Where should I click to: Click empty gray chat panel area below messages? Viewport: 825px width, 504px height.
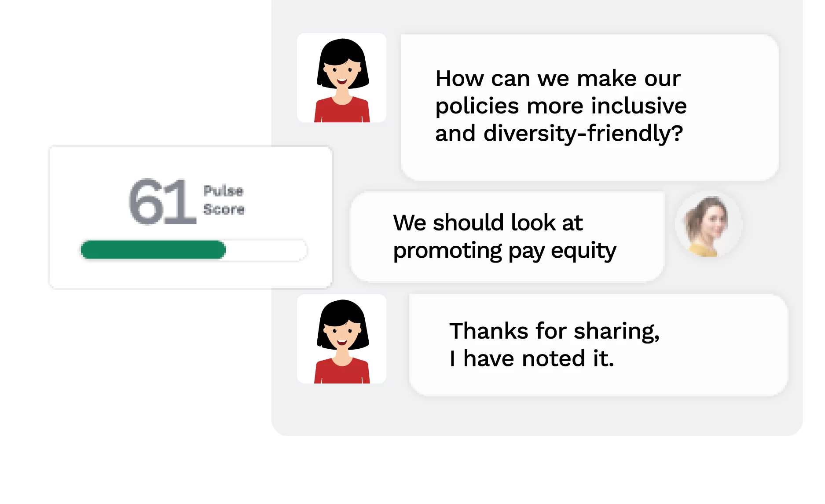click(x=537, y=416)
